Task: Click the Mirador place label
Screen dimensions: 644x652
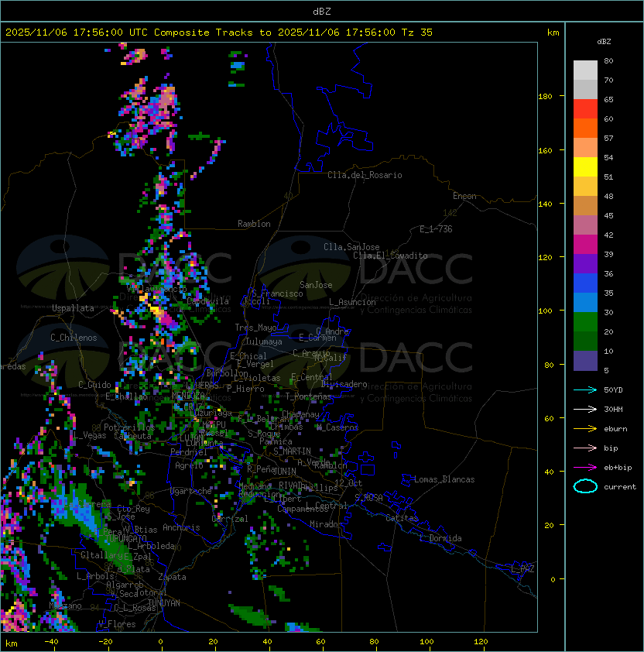Action: [326, 524]
